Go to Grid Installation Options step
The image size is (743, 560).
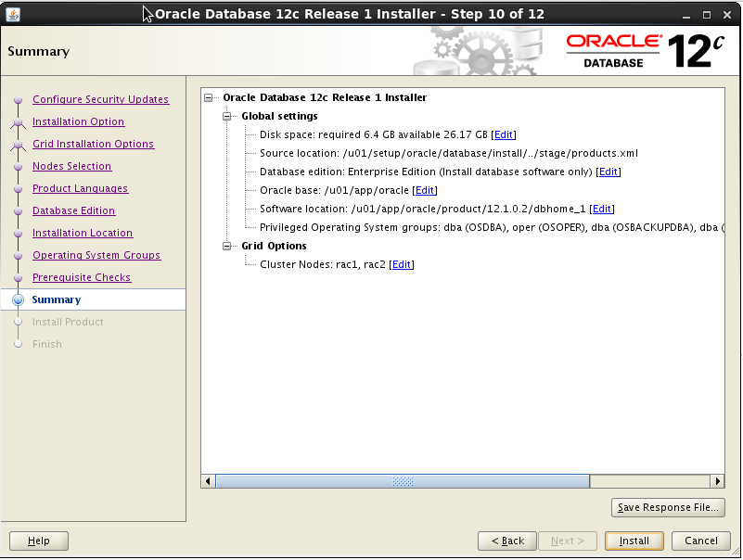click(93, 144)
